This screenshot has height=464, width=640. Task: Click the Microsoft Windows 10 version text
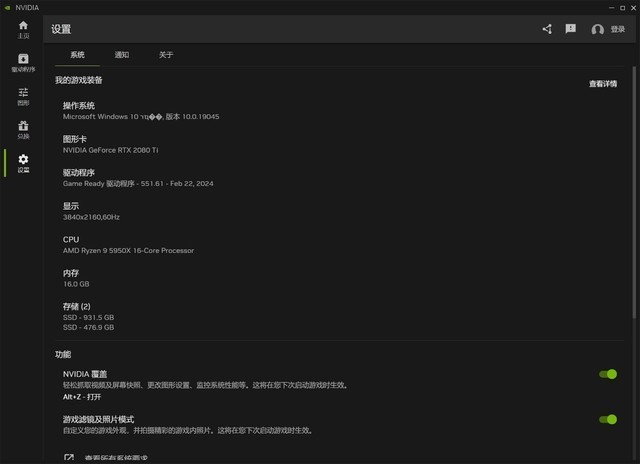[x=141, y=117]
